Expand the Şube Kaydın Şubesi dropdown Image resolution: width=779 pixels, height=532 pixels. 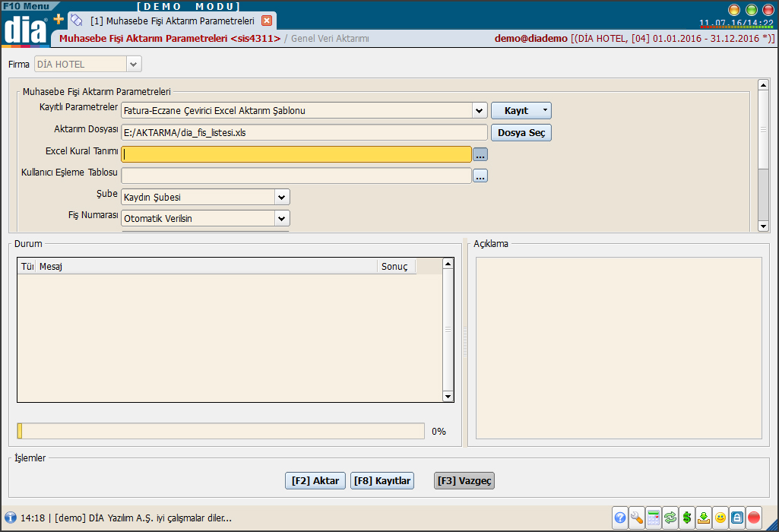coord(282,197)
